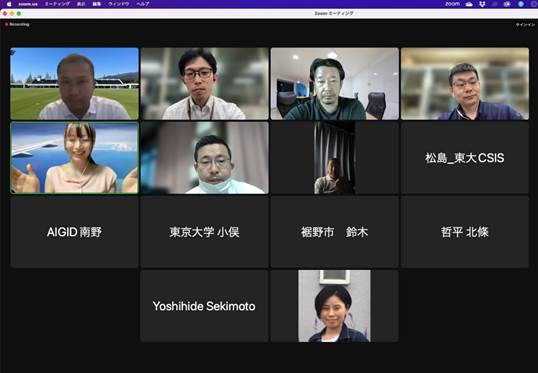Select the 松島_東大CSIS participant tile

(x=465, y=158)
